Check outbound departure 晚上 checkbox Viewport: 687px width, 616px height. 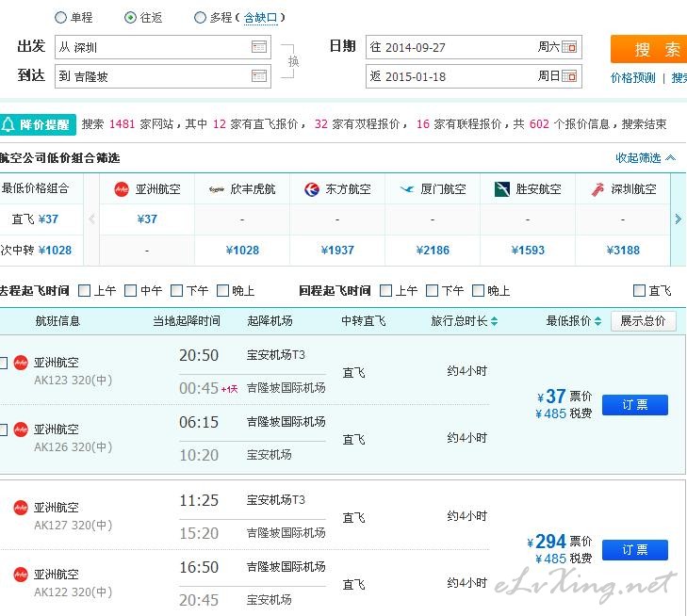coord(223,291)
